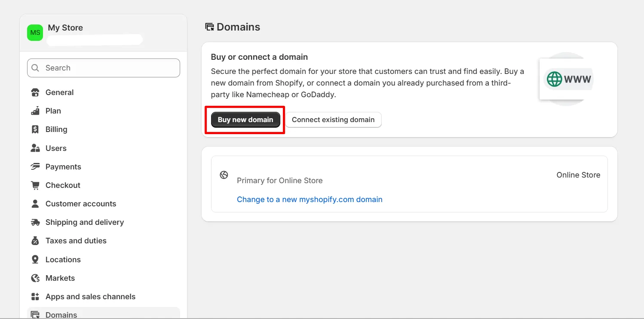
Task: Focus the settings Search field
Action: (104, 68)
